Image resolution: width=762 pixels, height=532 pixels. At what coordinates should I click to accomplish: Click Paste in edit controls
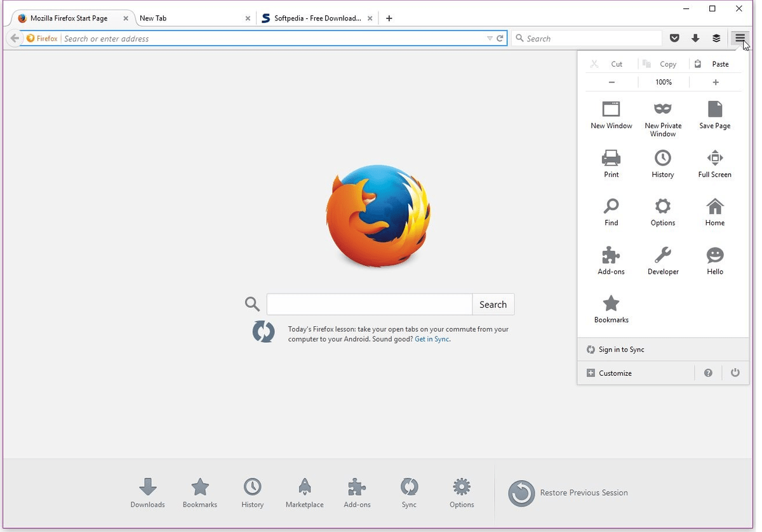click(715, 64)
